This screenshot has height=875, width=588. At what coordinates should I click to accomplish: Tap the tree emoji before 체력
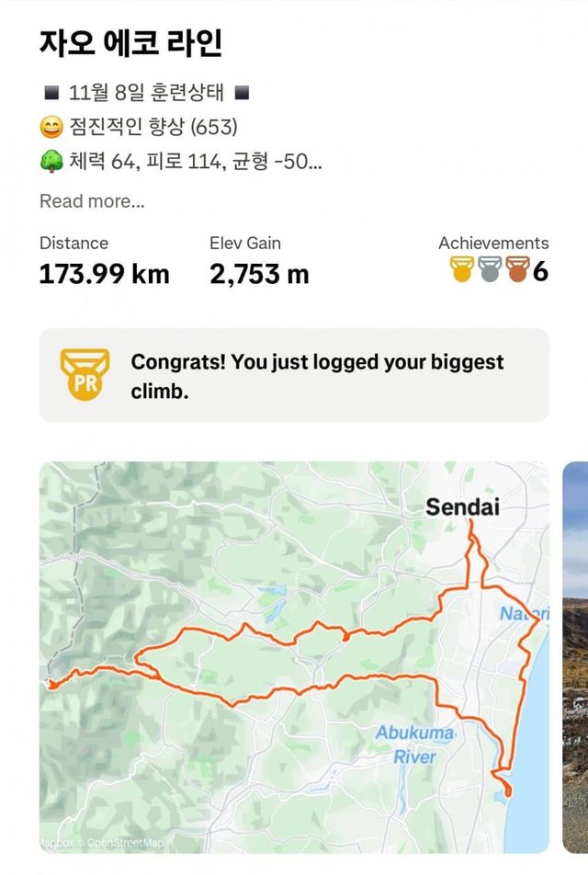point(51,162)
